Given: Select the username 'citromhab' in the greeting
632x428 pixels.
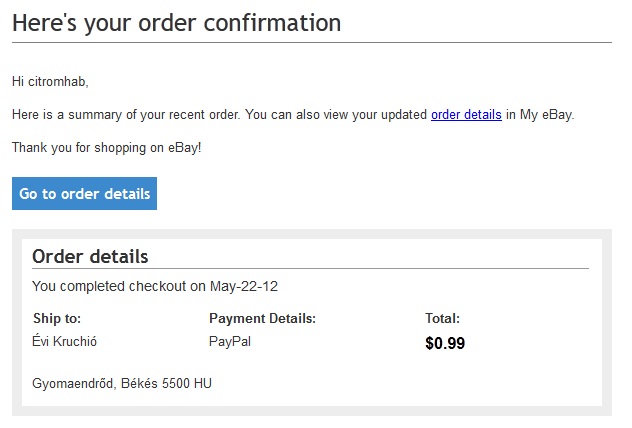Looking at the screenshot, I should 58,81.
